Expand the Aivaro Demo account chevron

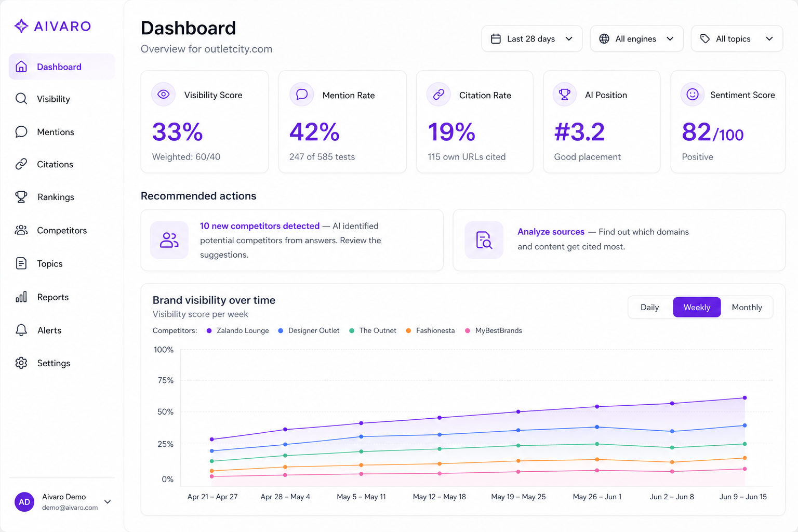click(108, 502)
